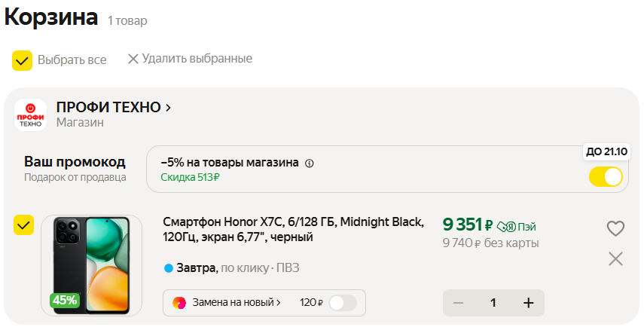This screenshot has height=330, width=644.
Task: Toggle the Выбрать все checkbox
Action: (23, 60)
